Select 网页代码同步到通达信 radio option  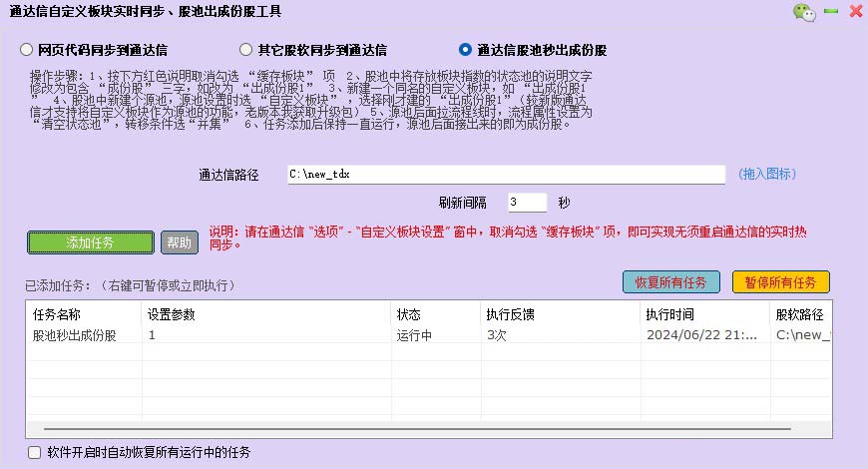click(x=26, y=49)
